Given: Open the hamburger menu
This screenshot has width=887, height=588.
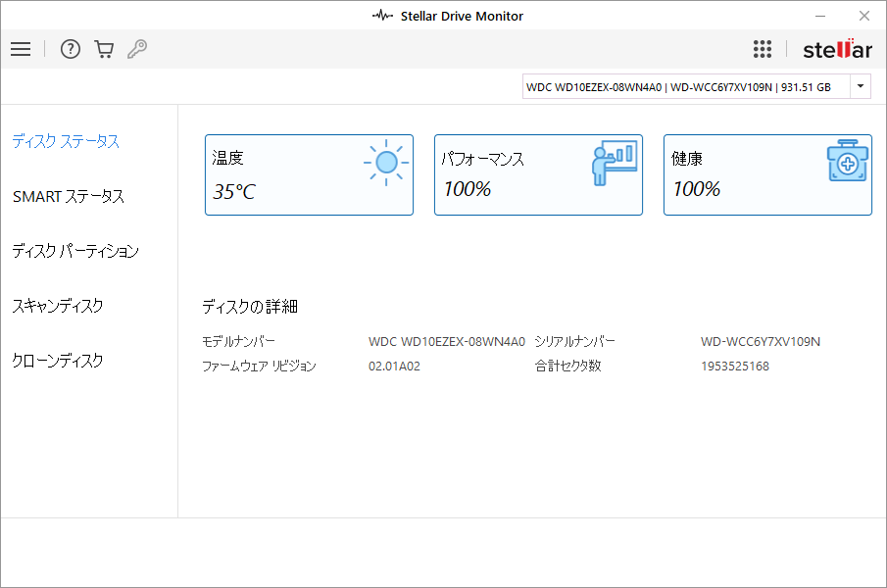Looking at the screenshot, I should pos(21,49).
